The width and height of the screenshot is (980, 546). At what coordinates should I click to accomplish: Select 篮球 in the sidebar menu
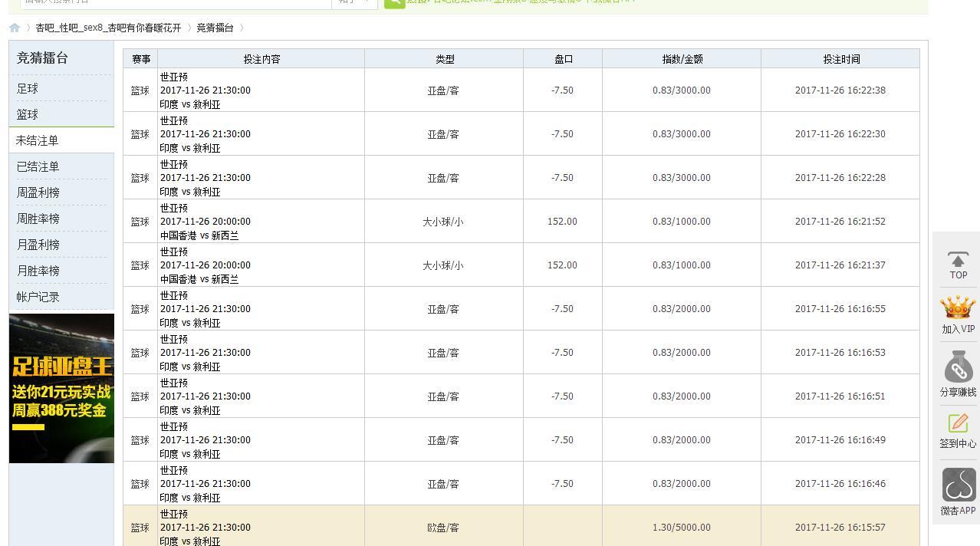pyautogui.click(x=28, y=115)
